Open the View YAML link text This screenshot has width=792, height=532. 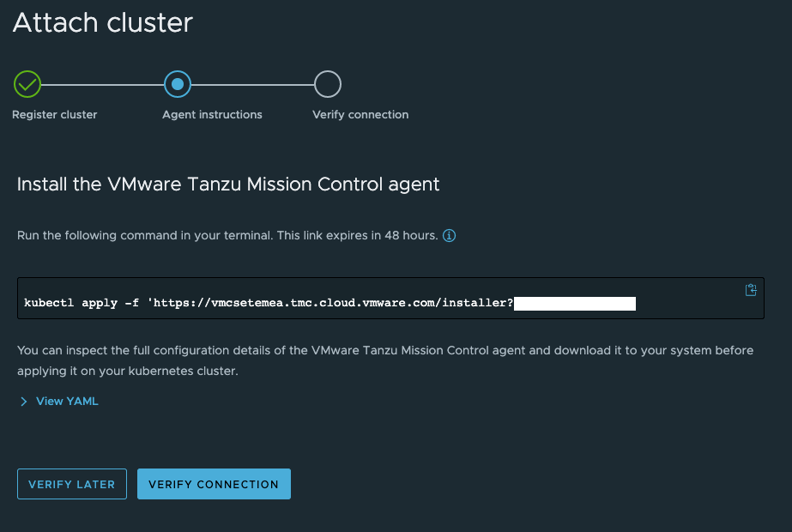pyautogui.click(x=67, y=402)
